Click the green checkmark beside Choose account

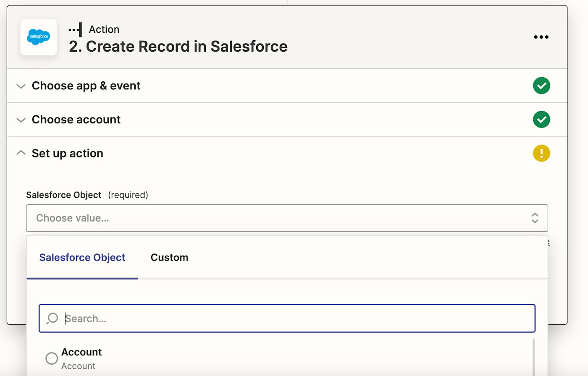click(x=541, y=120)
